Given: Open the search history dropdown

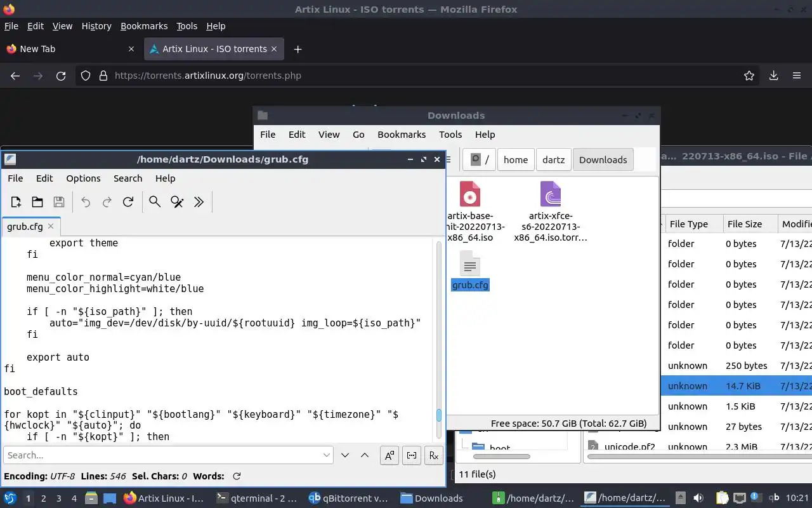Looking at the screenshot, I should coord(327,455).
